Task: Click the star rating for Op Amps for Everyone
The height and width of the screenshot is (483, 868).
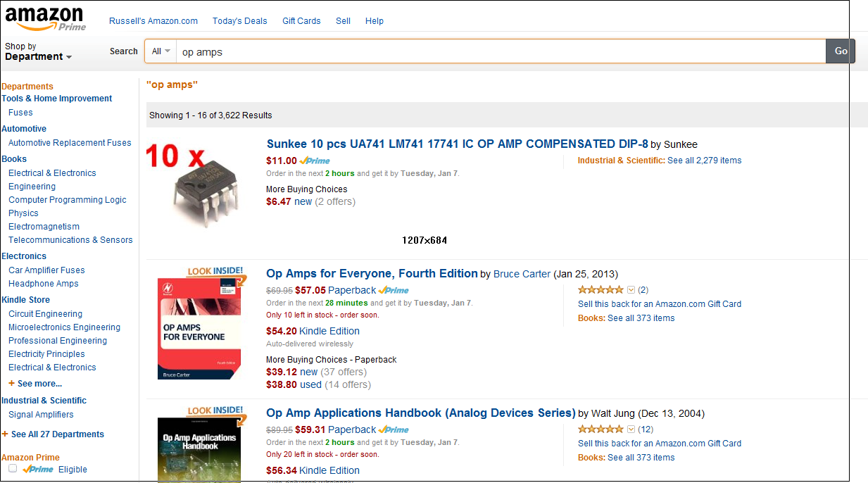Action: tap(600, 290)
